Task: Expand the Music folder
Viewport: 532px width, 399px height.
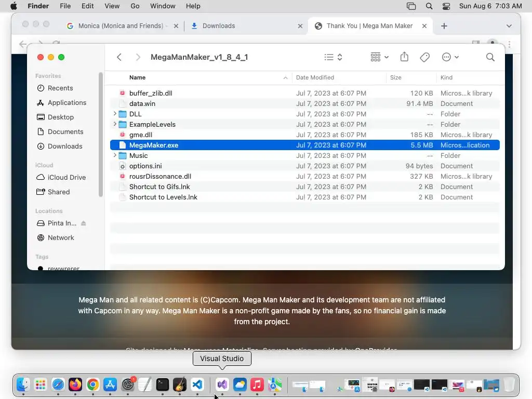Action: tap(115, 155)
